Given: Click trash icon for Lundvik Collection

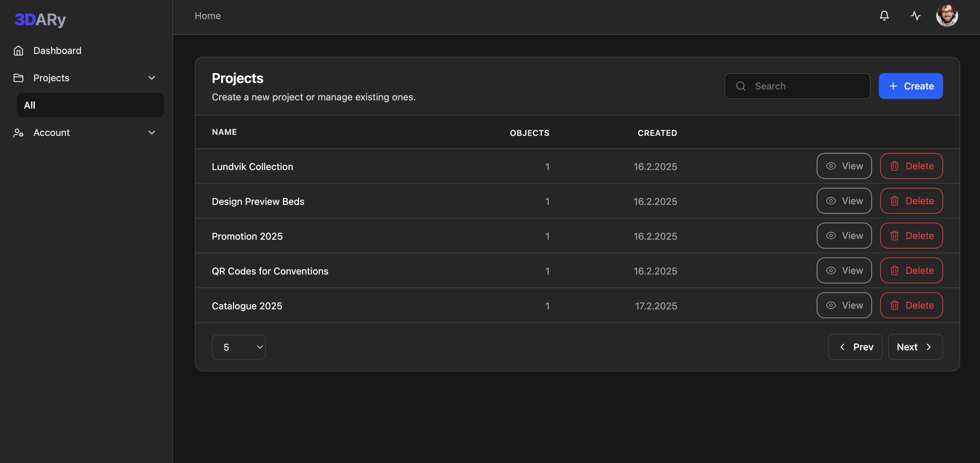Looking at the screenshot, I should (x=894, y=166).
